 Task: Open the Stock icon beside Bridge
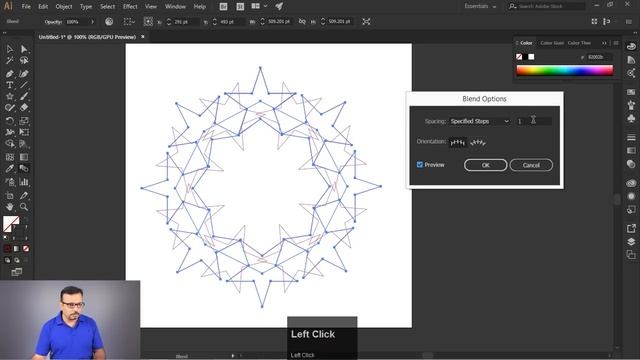click(240, 7)
